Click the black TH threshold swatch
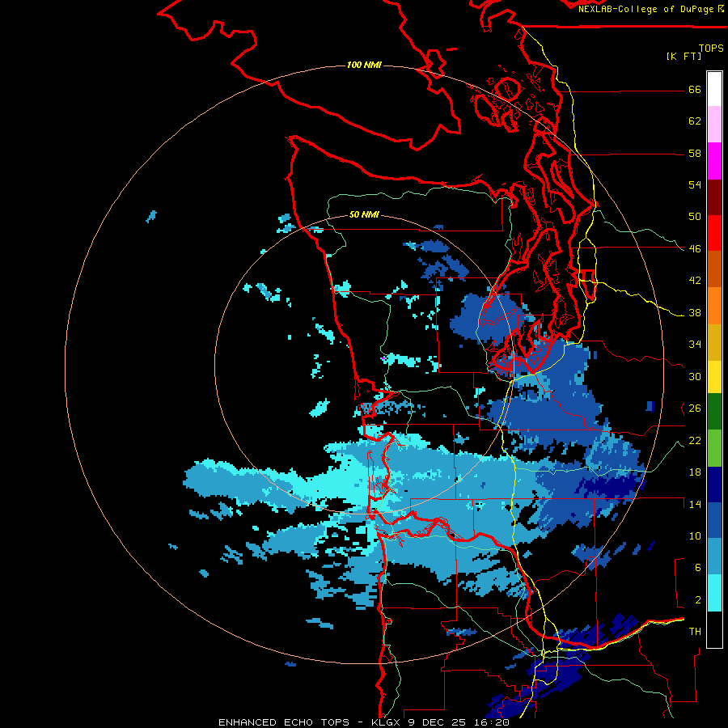Screen dimensions: 728x728 tap(714, 629)
